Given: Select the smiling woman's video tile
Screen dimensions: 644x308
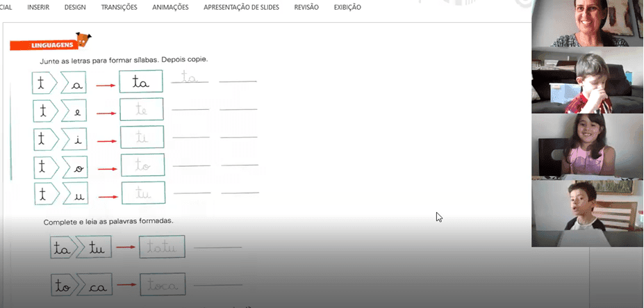Looking at the screenshot, I should pyautogui.click(x=586, y=24).
